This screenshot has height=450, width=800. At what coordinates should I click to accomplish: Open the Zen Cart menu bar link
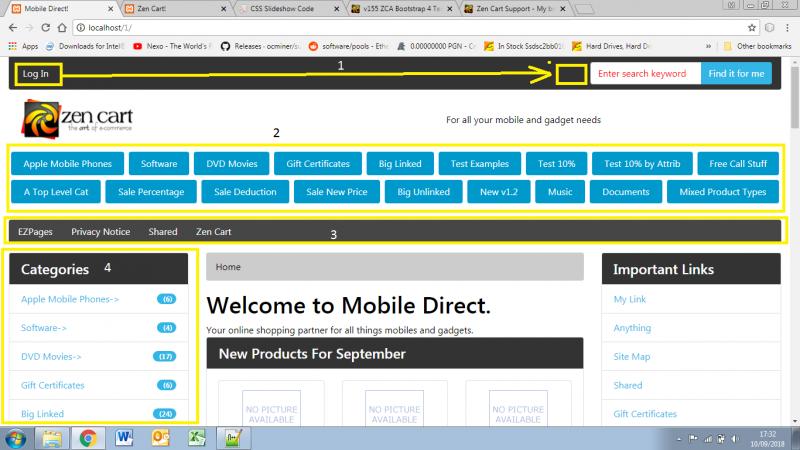point(213,232)
